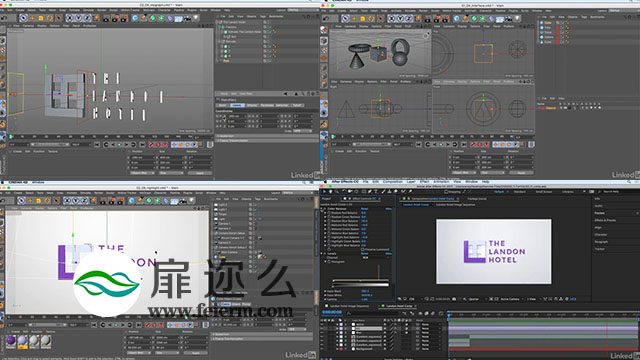The width and height of the screenshot is (640, 360).
Task: Enable the Snapping checkbox in After Effects toolbar
Action: pyautogui.click(x=446, y=191)
